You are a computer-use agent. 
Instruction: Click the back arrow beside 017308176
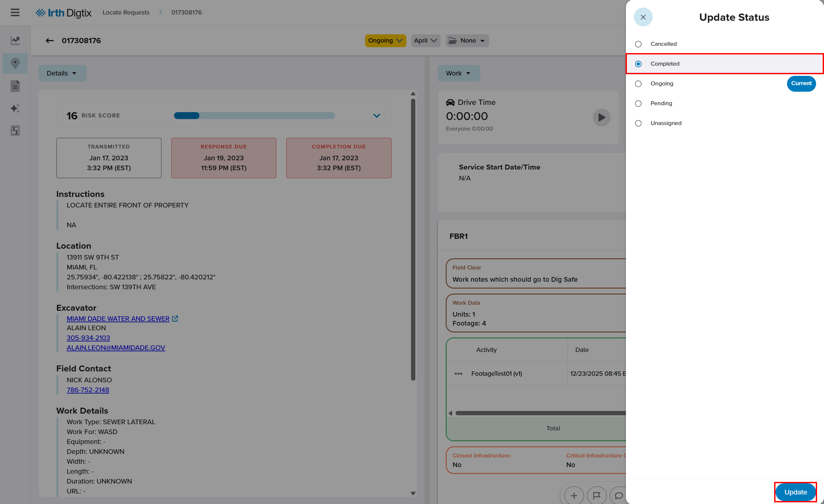pos(50,41)
